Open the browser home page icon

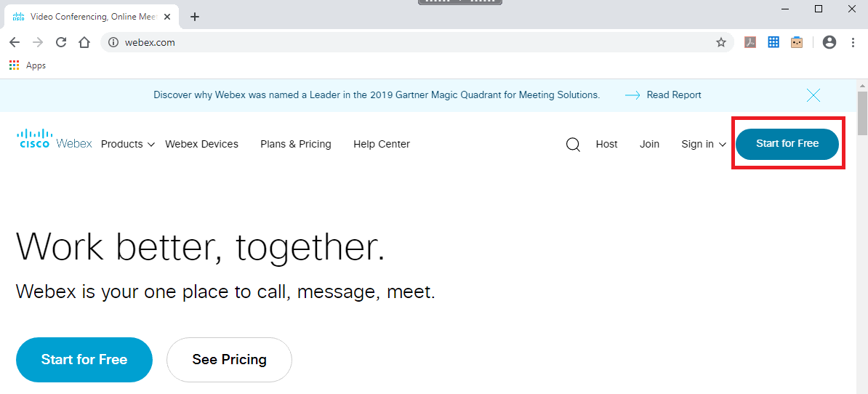[84, 43]
